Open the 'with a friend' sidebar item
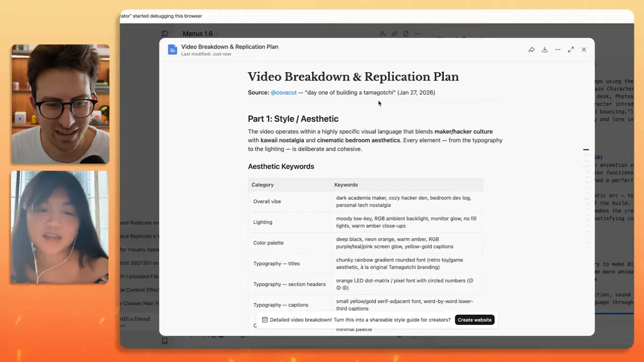Viewport: 644px width, 362px height. pos(135,319)
